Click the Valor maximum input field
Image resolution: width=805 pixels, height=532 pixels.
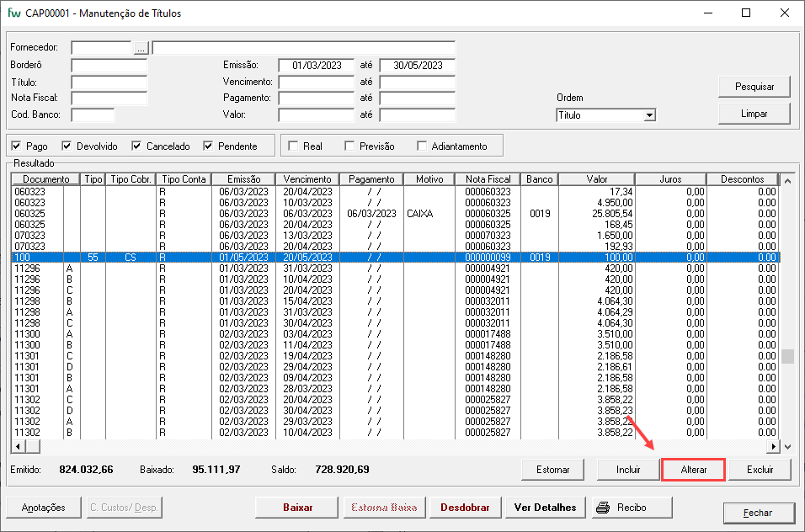tap(418, 115)
